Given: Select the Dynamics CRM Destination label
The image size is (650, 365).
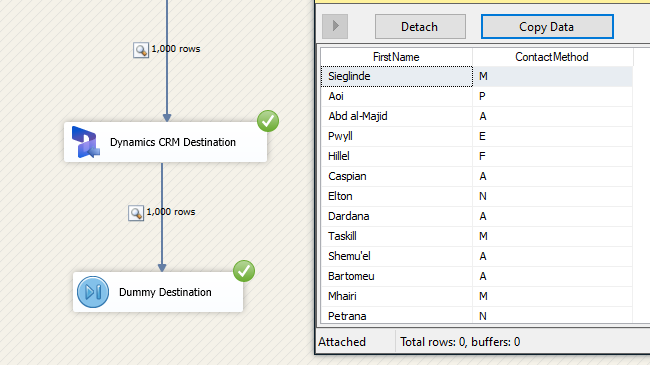Looking at the screenshot, I should pos(172,142).
